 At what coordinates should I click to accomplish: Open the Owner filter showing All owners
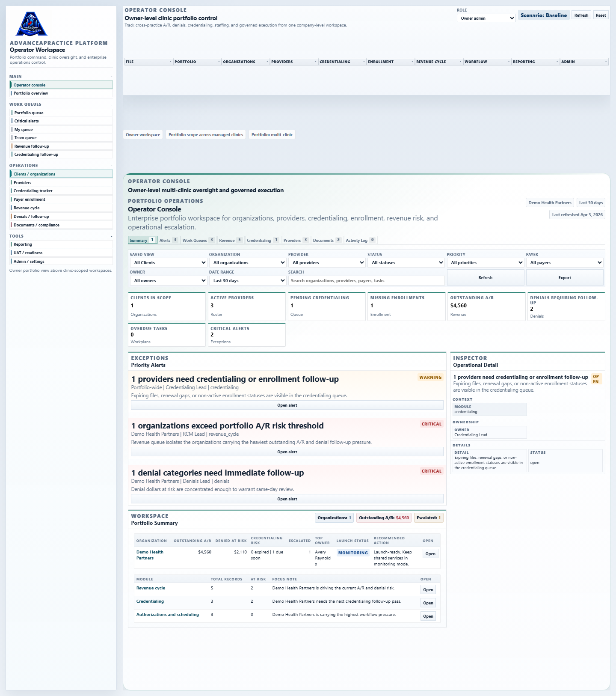pos(169,281)
